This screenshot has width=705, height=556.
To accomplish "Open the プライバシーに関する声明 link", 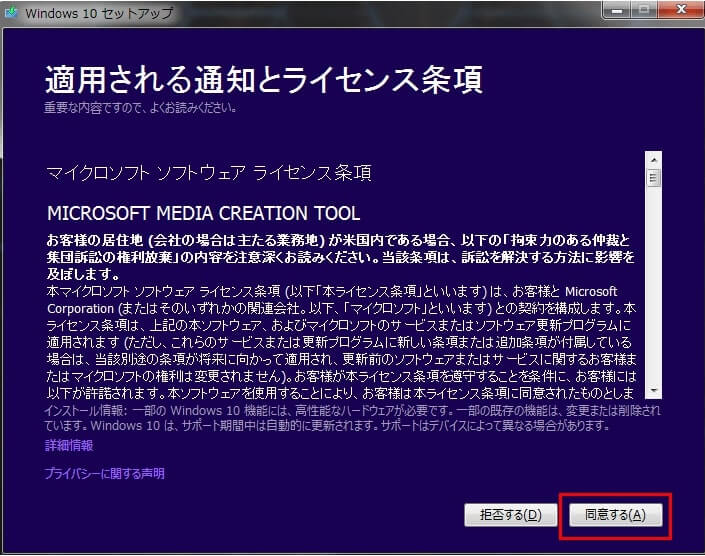I will pyautogui.click(x=104, y=473).
